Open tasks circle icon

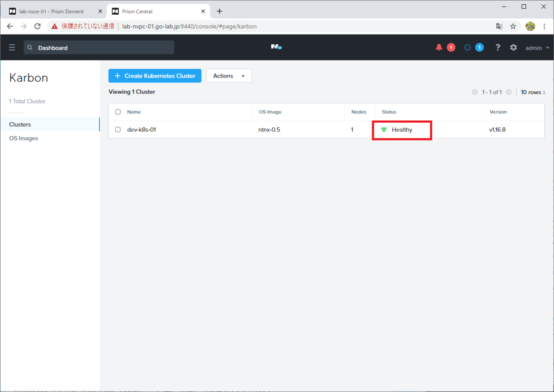(467, 48)
